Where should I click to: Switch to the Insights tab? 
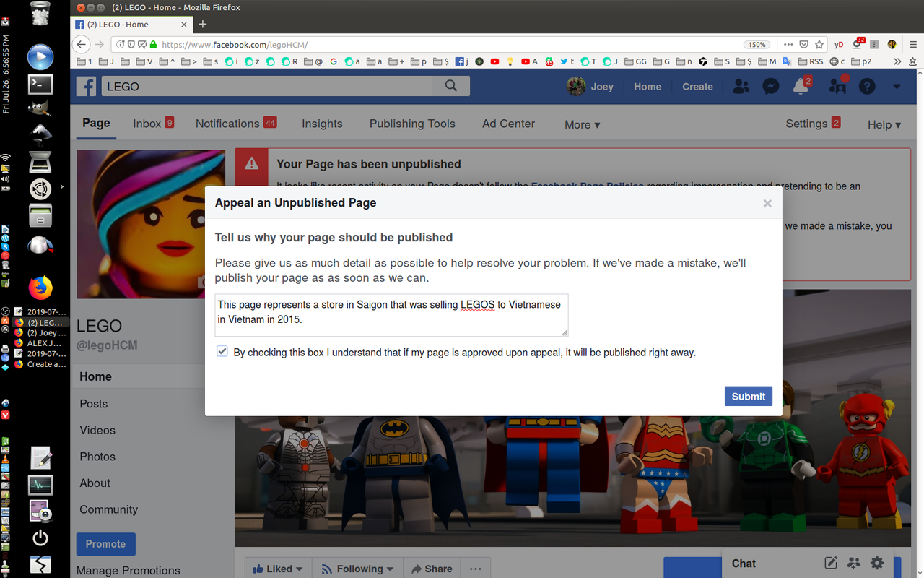(x=322, y=124)
